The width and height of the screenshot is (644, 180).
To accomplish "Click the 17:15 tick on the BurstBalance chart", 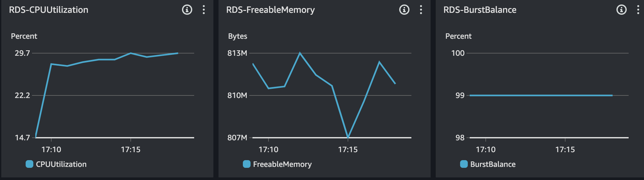I will click(x=565, y=149).
